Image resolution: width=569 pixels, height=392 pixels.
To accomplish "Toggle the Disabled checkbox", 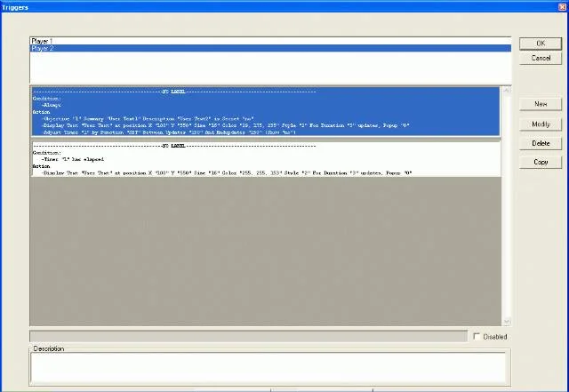I will [x=477, y=337].
